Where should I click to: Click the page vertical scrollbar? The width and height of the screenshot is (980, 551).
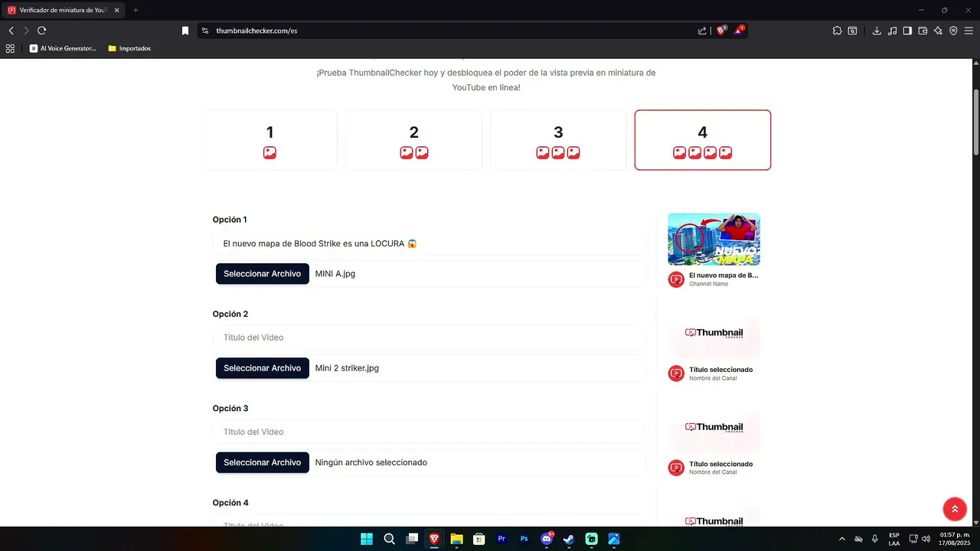(x=976, y=122)
